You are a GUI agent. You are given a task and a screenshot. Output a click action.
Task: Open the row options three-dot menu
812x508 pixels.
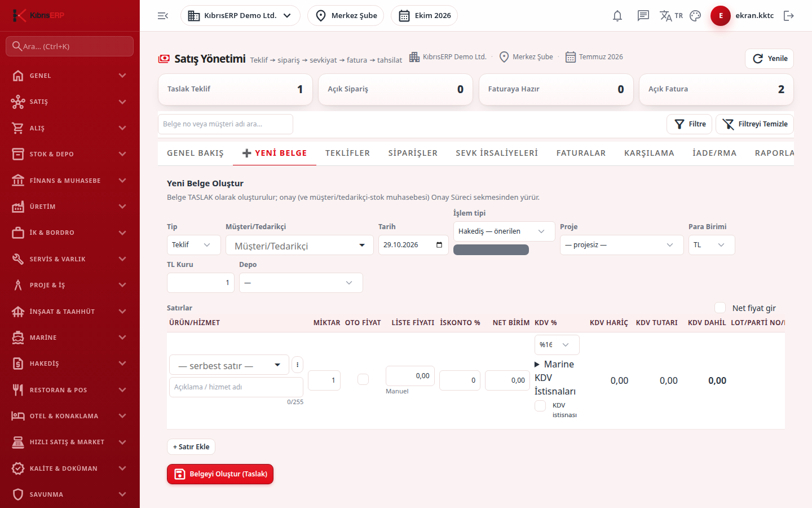pos(297,365)
